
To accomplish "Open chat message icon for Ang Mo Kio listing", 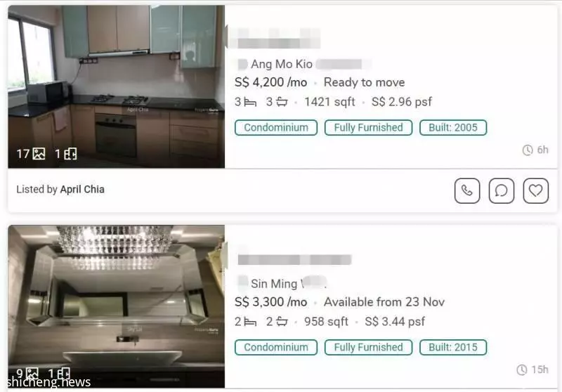I will [x=502, y=190].
